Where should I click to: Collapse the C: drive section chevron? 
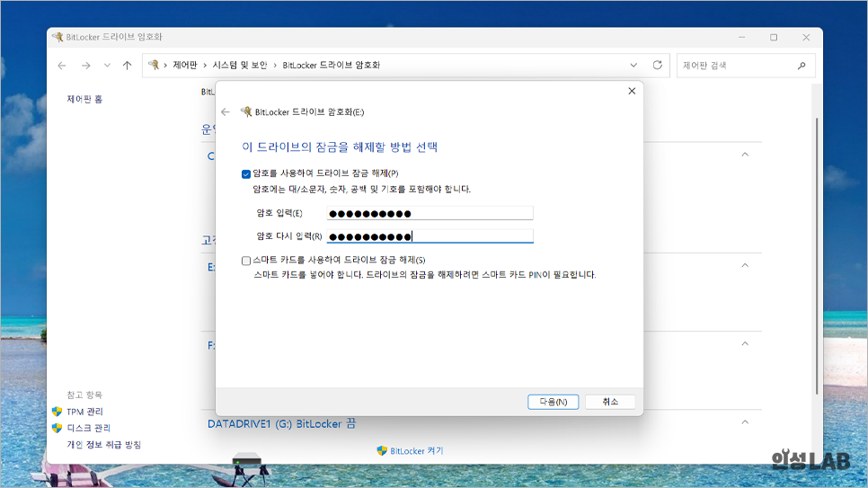click(745, 155)
